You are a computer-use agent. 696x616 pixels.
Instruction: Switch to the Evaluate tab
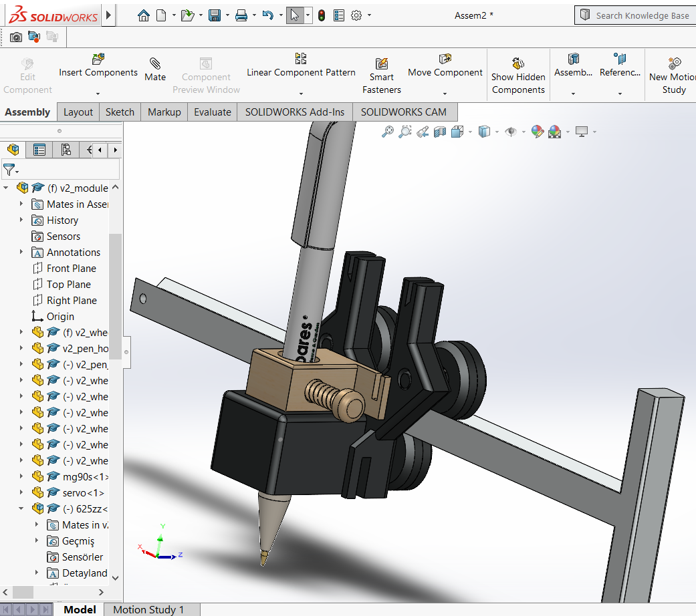click(x=212, y=112)
